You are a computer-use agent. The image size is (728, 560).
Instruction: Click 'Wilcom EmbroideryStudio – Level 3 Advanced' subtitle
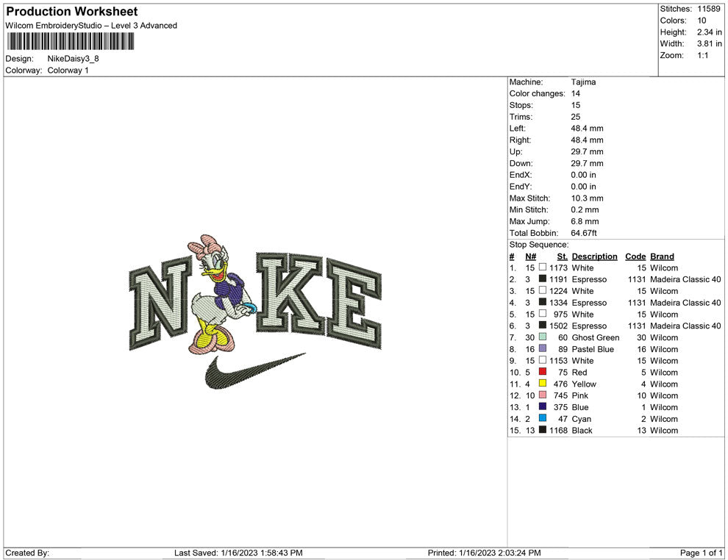pos(91,26)
